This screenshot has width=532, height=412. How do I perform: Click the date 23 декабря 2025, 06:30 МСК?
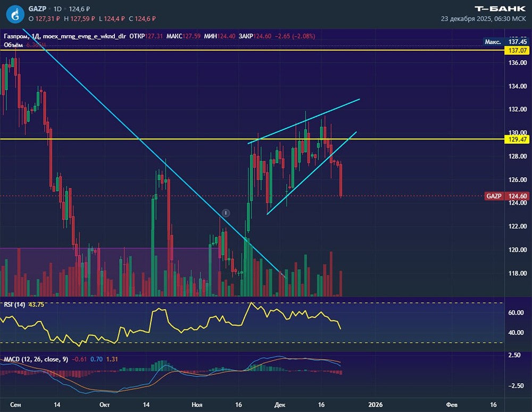tap(483, 19)
